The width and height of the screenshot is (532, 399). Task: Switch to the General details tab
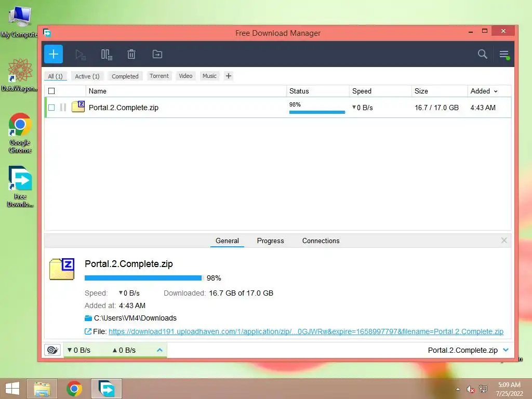click(227, 241)
